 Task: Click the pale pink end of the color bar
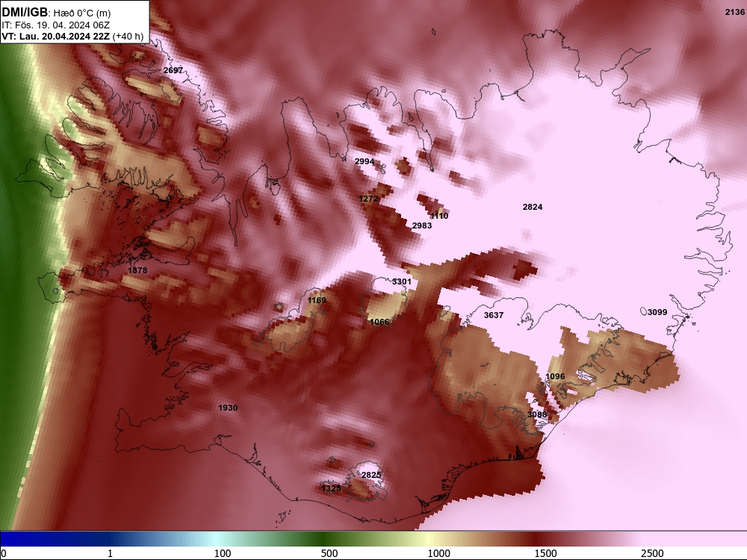(695, 538)
